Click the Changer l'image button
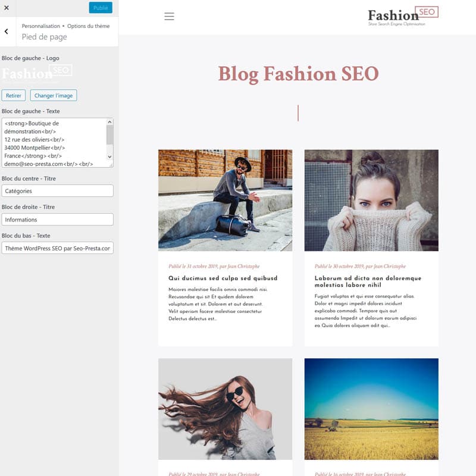The height and width of the screenshot is (476, 476). 54,95
